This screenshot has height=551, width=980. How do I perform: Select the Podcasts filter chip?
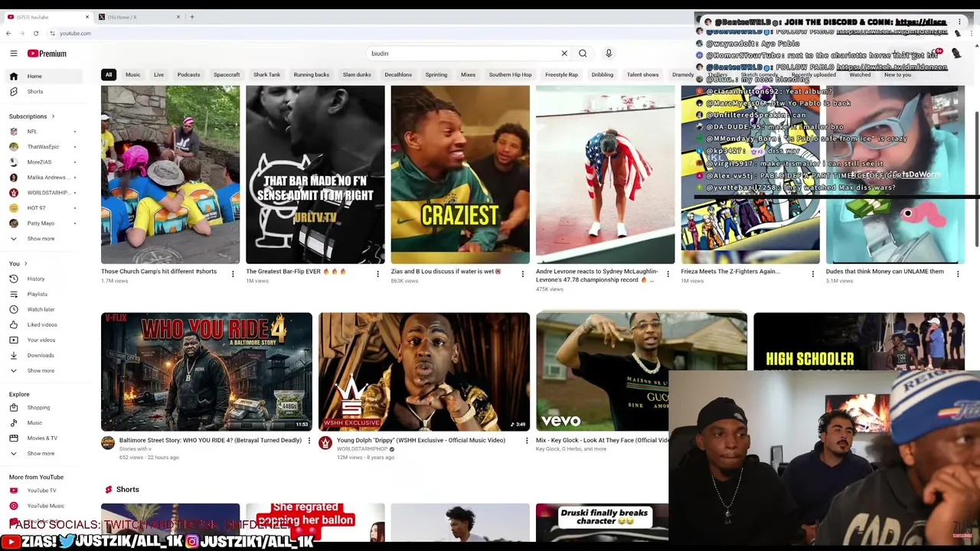click(x=188, y=75)
